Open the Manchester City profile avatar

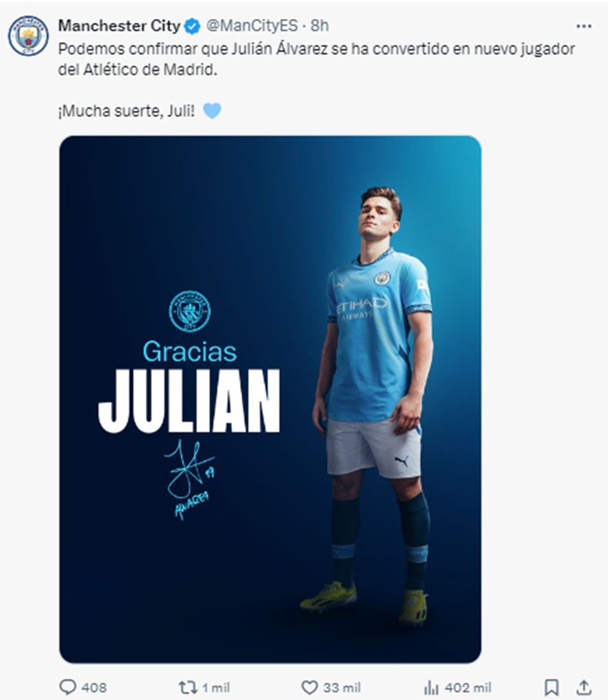click(x=28, y=35)
